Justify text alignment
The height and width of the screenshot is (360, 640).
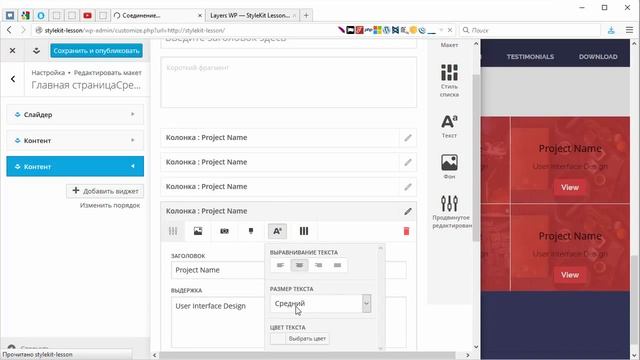338,265
